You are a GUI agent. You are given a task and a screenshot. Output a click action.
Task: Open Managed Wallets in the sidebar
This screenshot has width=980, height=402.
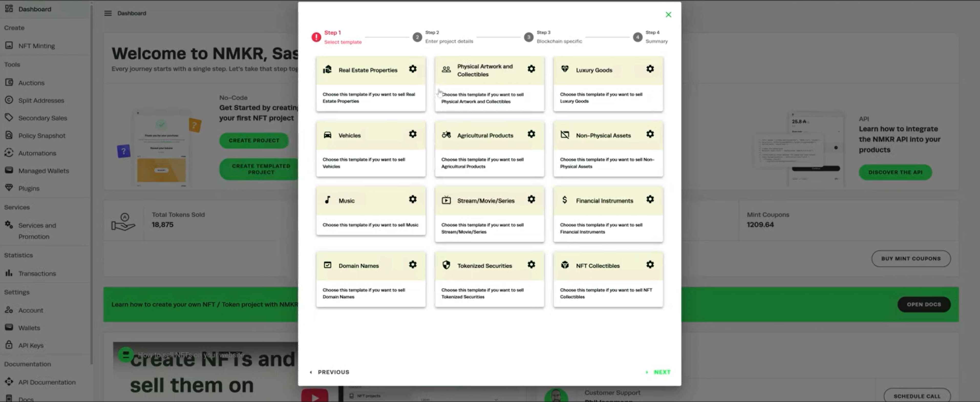point(43,171)
